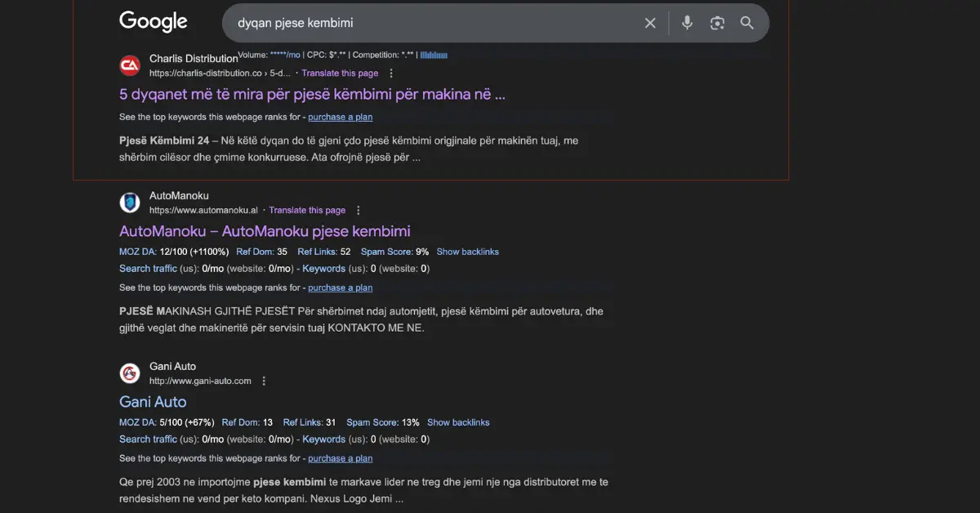Open the Gani Auto result title
Viewport: 980px width, 513px height.
153,402
